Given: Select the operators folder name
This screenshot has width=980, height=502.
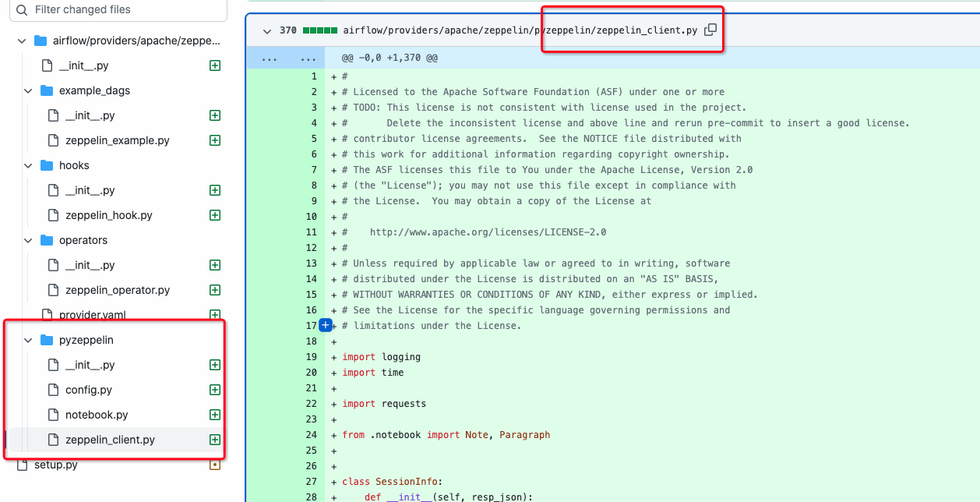Looking at the screenshot, I should point(83,240).
